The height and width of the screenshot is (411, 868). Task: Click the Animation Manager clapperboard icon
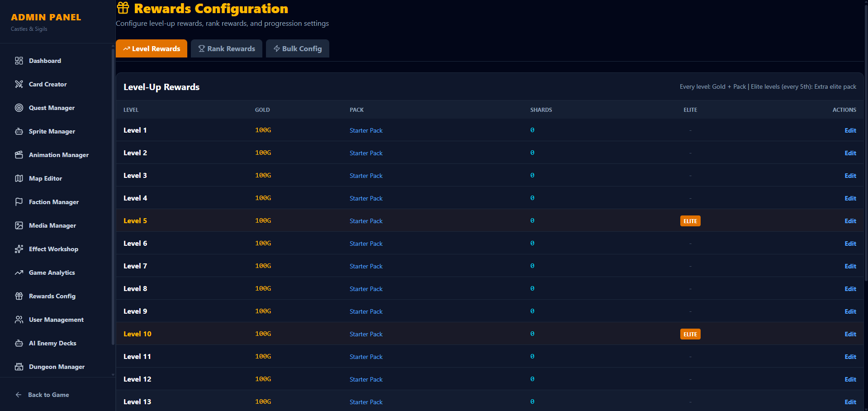(19, 155)
